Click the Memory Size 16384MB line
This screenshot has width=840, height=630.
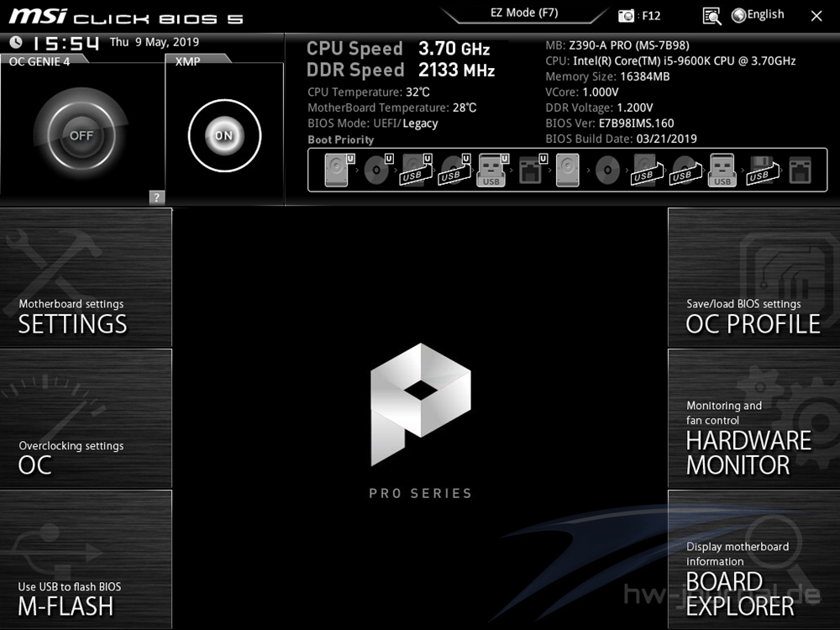point(607,76)
